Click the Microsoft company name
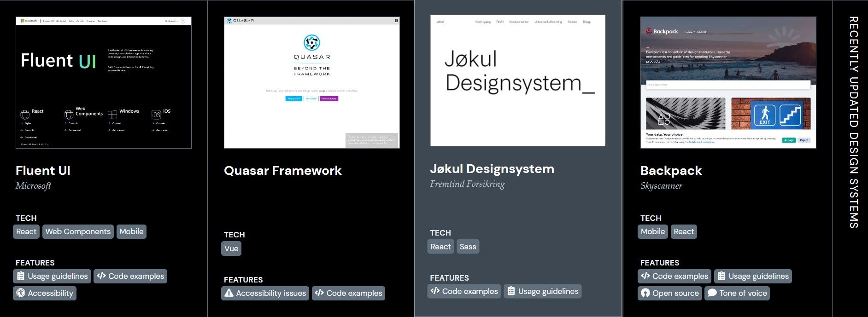This screenshot has width=868, height=317. click(33, 186)
